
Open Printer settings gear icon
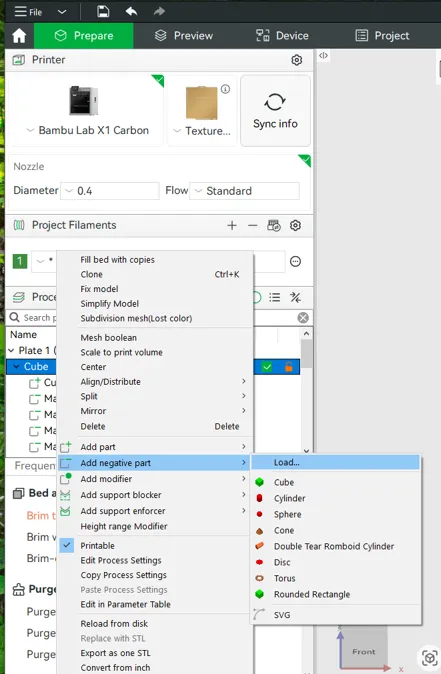(297, 60)
